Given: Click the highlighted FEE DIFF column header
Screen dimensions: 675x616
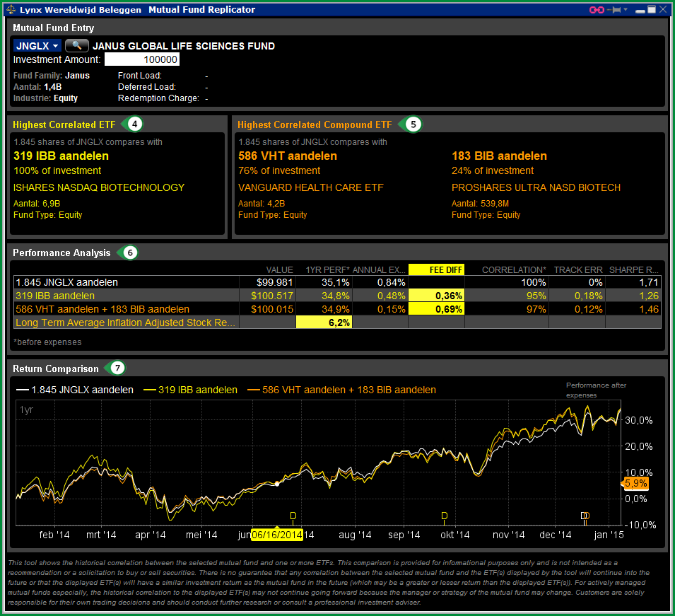Looking at the screenshot, I should (x=436, y=269).
